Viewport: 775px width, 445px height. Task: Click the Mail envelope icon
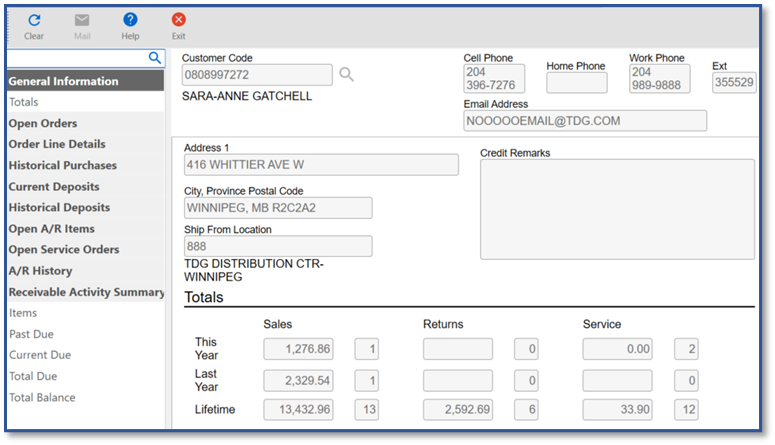[82, 20]
